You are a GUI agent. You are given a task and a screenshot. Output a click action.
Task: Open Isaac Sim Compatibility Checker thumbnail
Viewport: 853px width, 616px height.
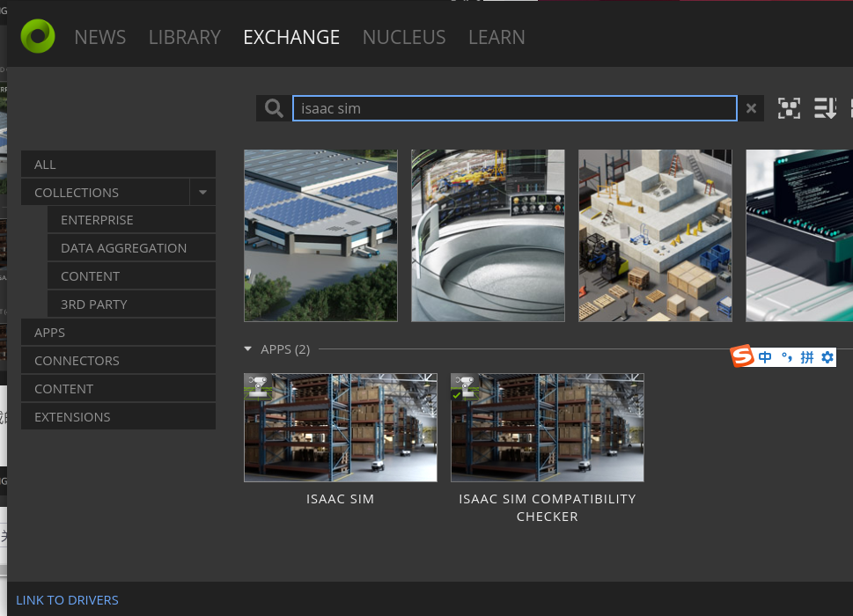coord(548,428)
